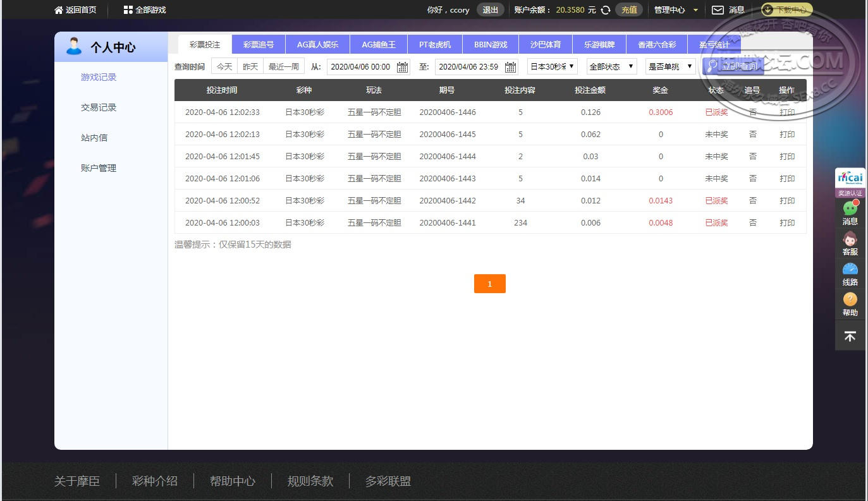Click the 线路 speed gauge icon
The image size is (868, 501).
click(x=850, y=270)
